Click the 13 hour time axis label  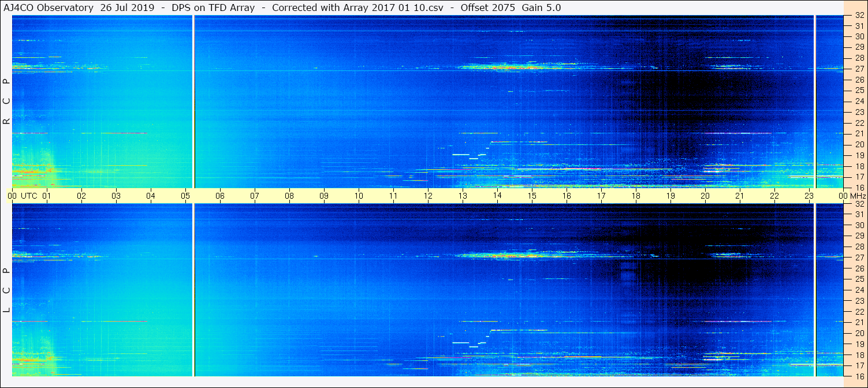pyautogui.click(x=463, y=196)
